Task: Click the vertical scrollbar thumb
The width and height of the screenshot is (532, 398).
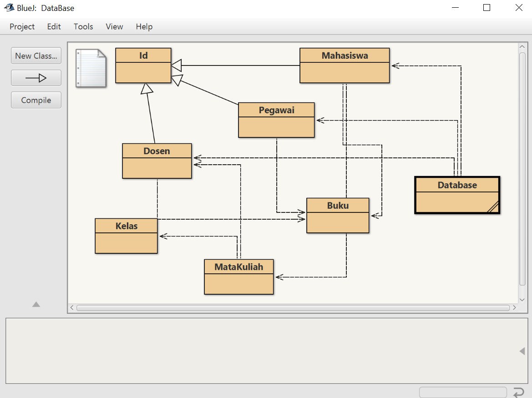Action: click(x=522, y=169)
